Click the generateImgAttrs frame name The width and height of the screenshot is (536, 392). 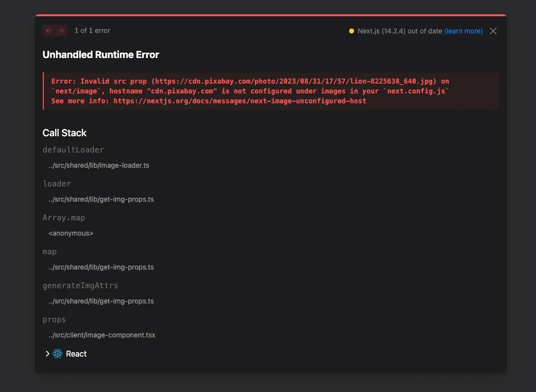point(80,286)
